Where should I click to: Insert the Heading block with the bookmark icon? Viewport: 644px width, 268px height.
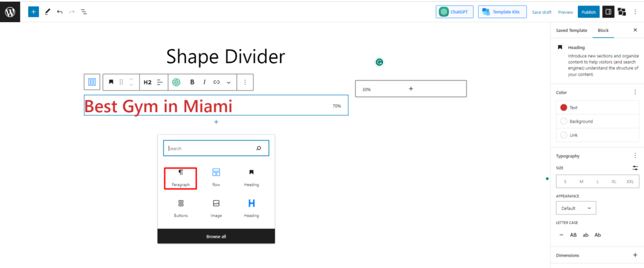click(x=252, y=178)
